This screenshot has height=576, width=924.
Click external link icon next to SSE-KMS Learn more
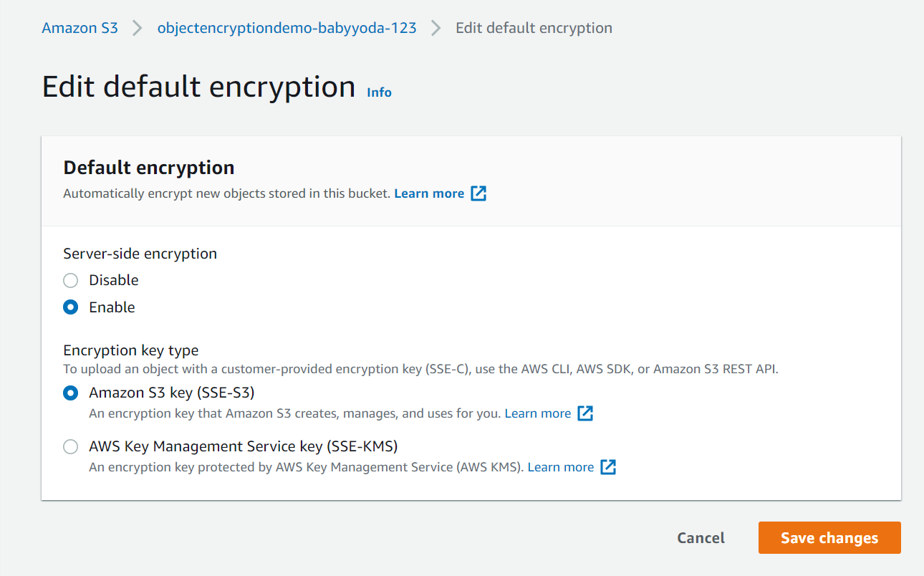coord(608,467)
